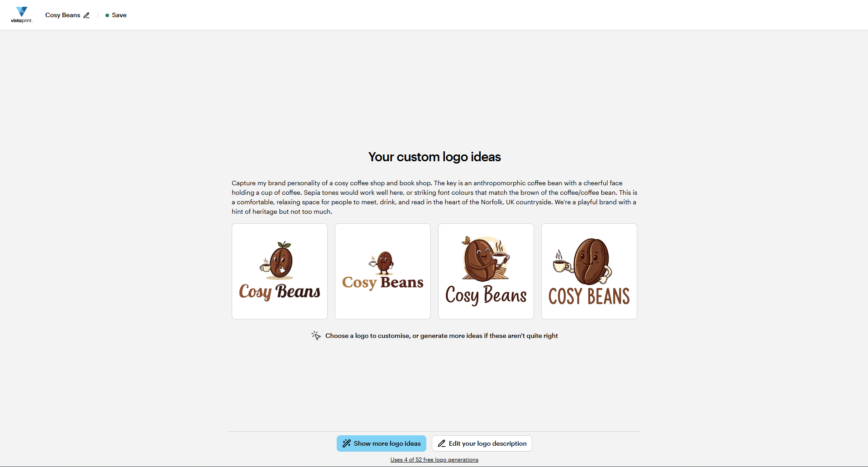Click the sparkle cursor icon above the buttons
The width and height of the screenshot is (868, 467).
[x=316, y=335]
